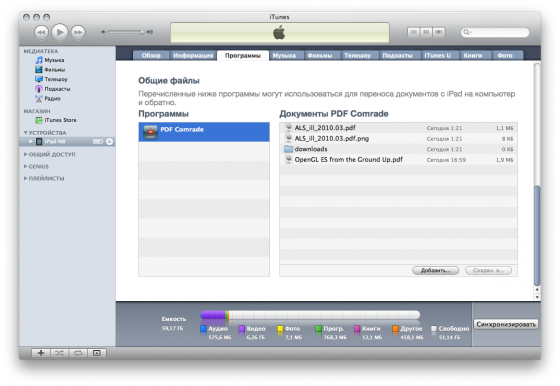Create a new playlist with plus button
The width and height of the screenshot is (560, 386).
[x=41, y=353]
